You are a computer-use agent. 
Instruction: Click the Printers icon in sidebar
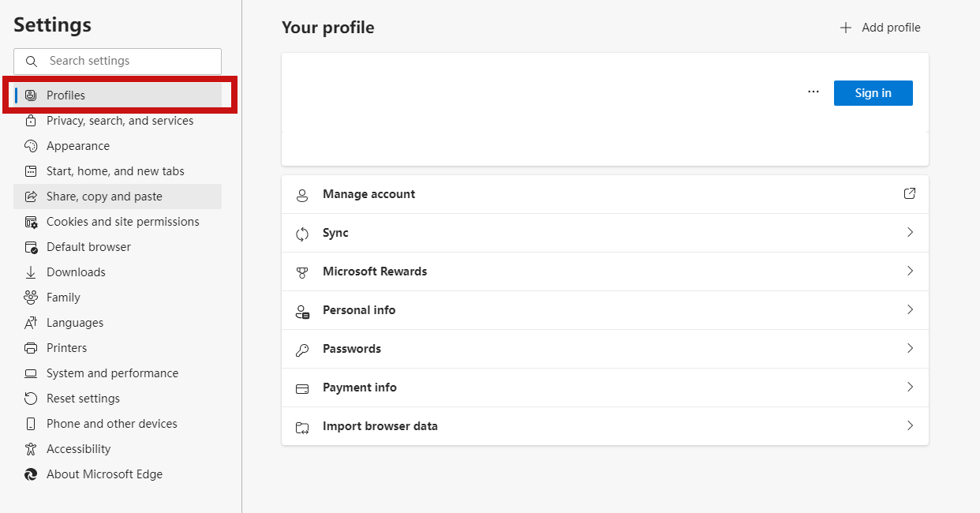tap(31, 348)
